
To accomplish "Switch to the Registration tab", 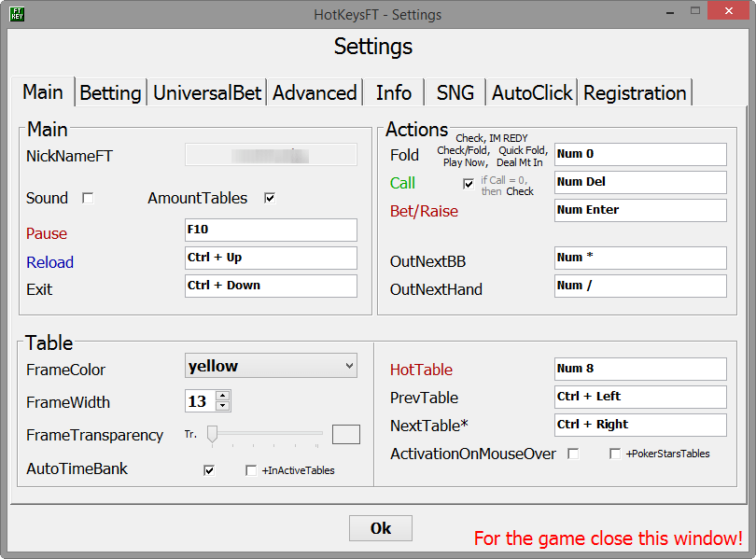I will click(x=635, y=92).
